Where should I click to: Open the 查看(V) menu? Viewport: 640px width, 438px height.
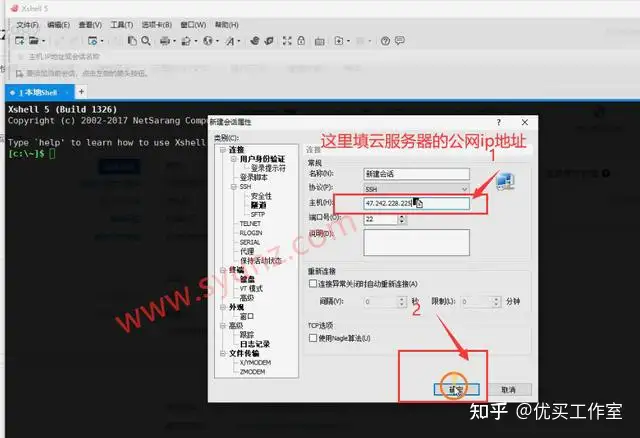pyautogui.click(x=90, y=25)
